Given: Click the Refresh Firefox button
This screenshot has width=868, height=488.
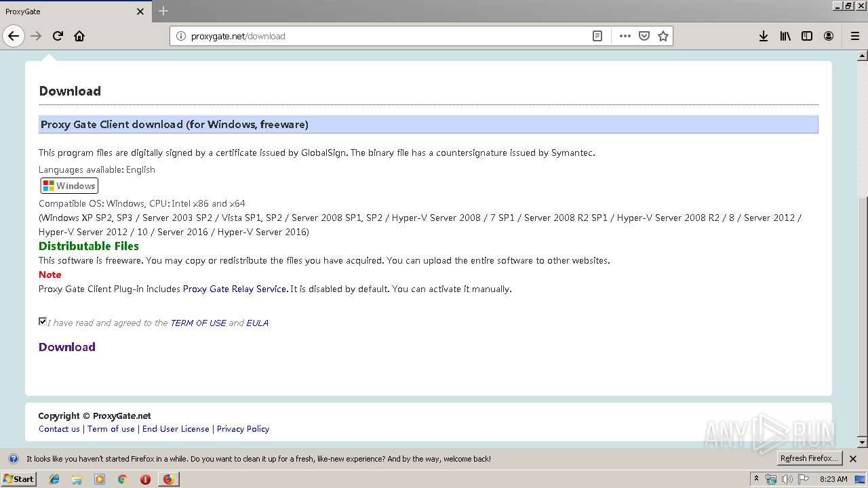Looking at the screenshot, I should point(810,458).
